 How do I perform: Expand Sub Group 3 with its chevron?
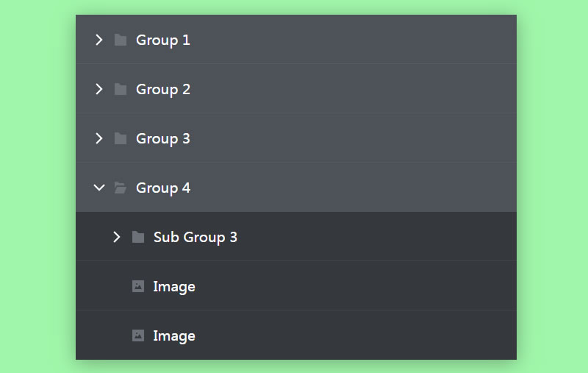click(x=117, y=237)
